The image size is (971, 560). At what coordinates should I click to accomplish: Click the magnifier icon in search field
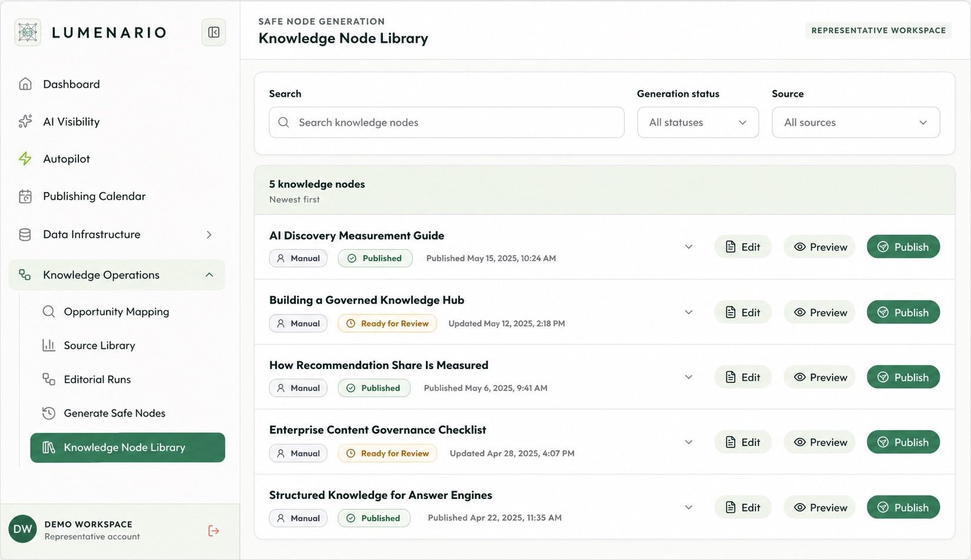pyautogui.click(x=283, y=122)
